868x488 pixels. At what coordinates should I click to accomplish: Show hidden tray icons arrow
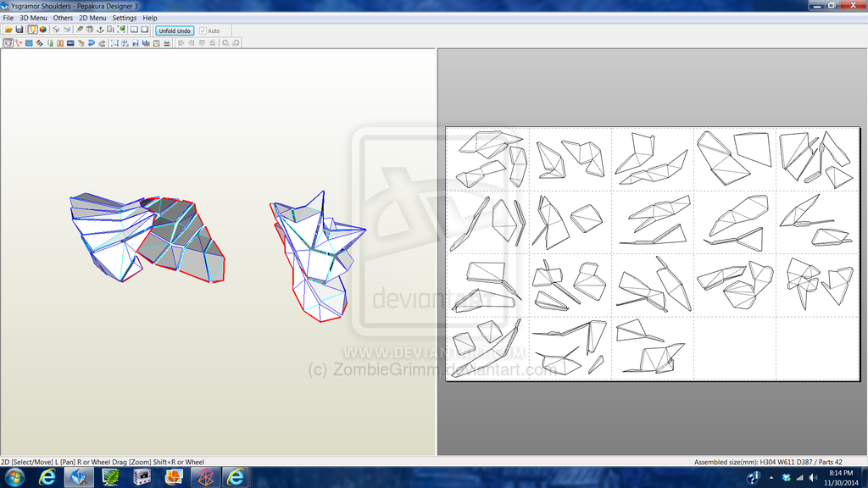click(771, 478)
